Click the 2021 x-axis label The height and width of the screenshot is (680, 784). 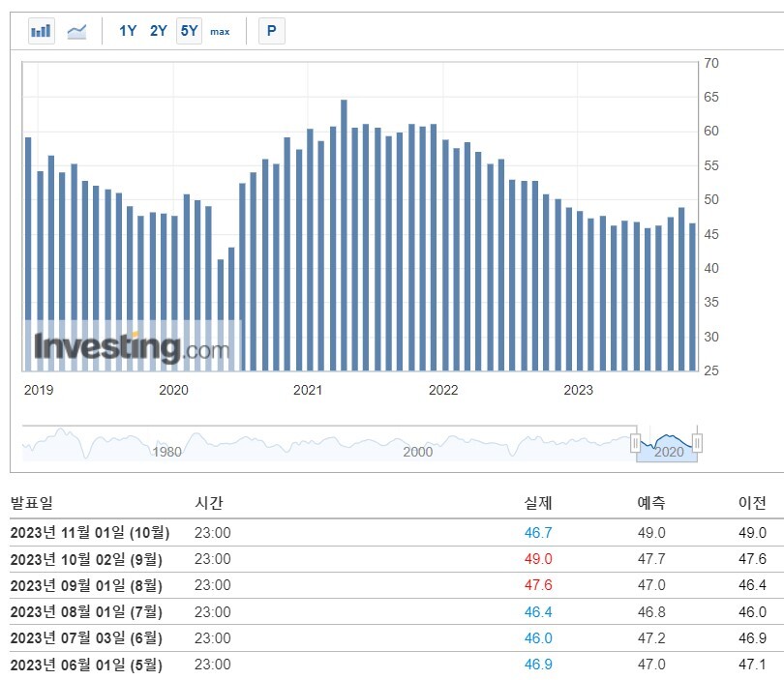(x=308, y=390)
